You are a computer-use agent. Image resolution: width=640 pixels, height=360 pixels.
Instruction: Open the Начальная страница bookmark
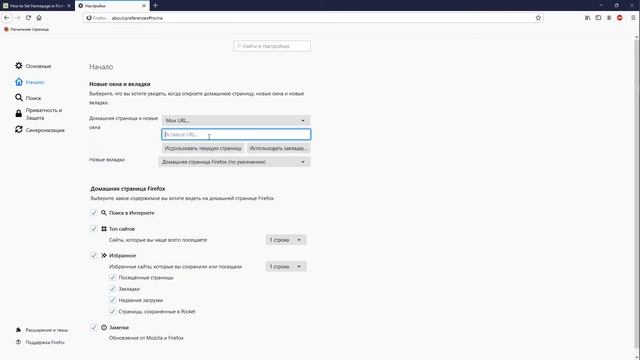click(26, 29)
